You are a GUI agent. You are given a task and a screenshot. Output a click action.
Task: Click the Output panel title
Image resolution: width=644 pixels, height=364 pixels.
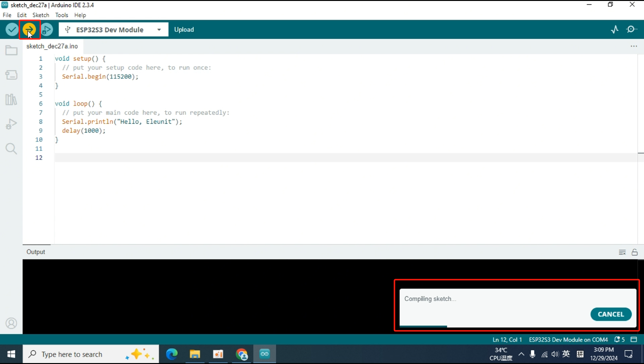click(x=36, y=252)
